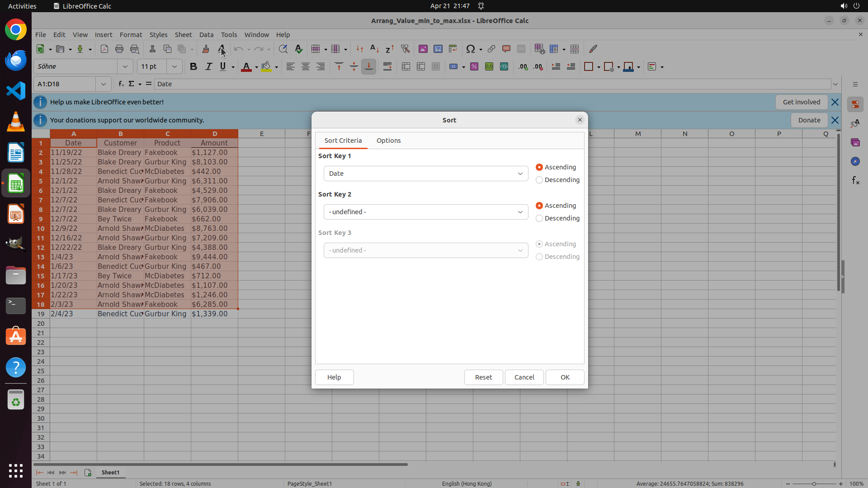Click the Format as Percent icon
Screen dimensions: 868x488
click(474, 67)
